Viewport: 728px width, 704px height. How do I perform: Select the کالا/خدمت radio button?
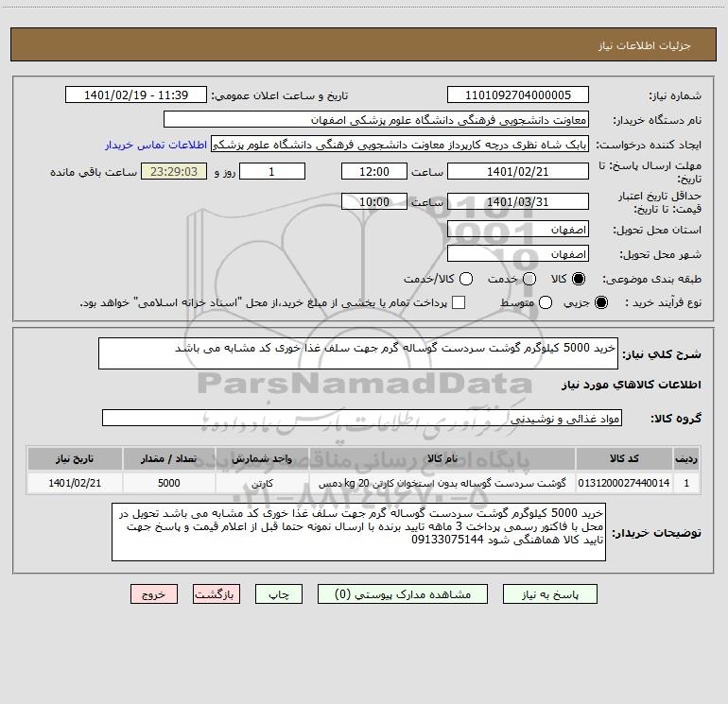[466, 279]
